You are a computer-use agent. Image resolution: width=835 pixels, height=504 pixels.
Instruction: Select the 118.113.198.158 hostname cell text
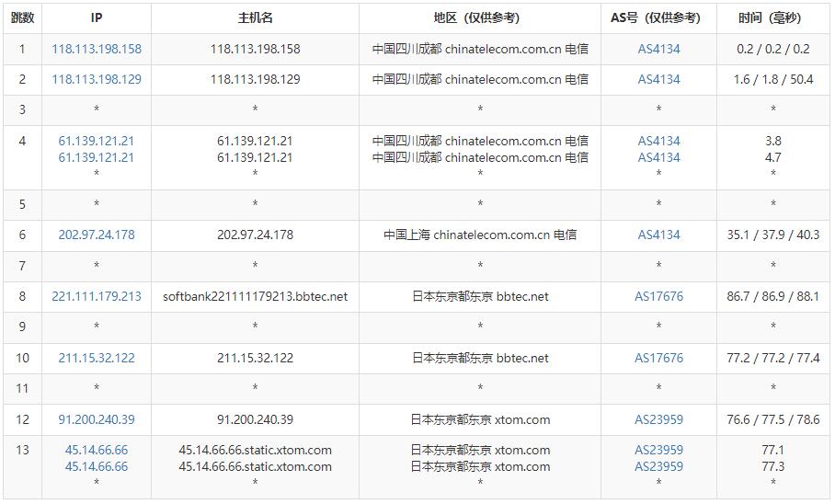click(x=255, y=49)
